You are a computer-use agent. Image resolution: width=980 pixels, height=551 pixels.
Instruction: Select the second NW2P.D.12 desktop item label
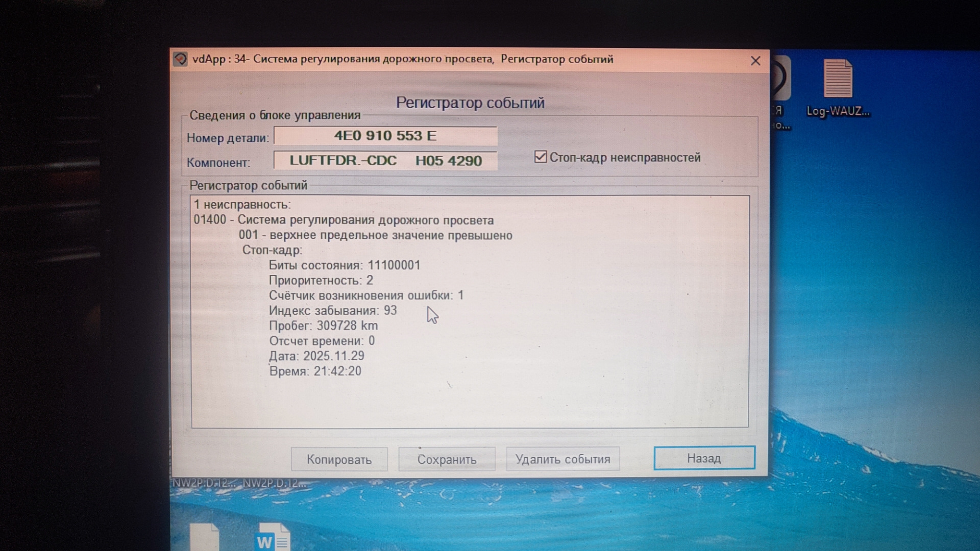click(x=274, y=483)
